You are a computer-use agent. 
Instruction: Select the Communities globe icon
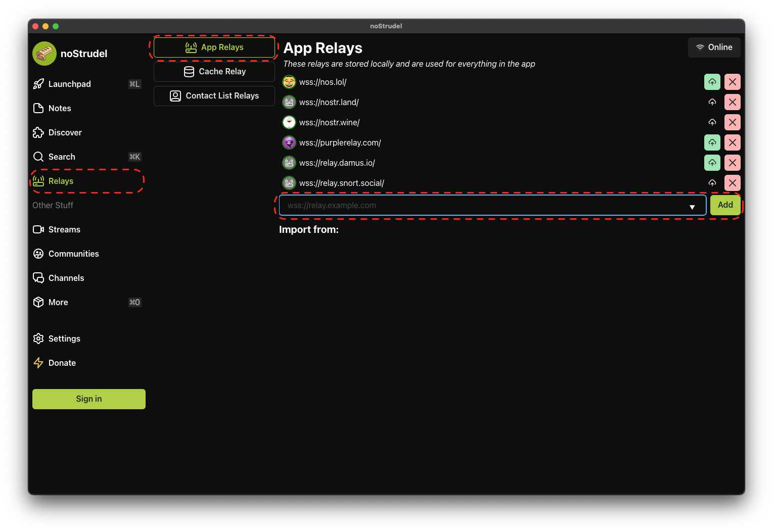(x=38, y=254)
